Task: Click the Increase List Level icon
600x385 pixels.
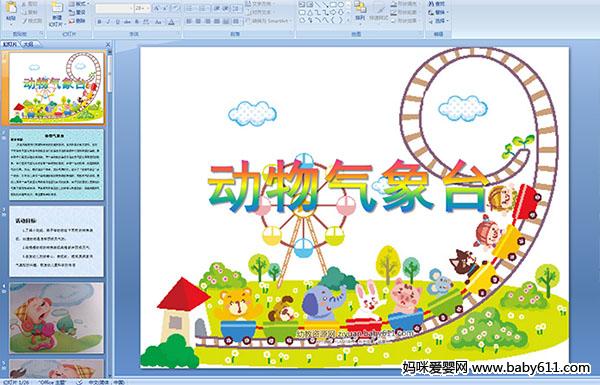Action: 226,8
